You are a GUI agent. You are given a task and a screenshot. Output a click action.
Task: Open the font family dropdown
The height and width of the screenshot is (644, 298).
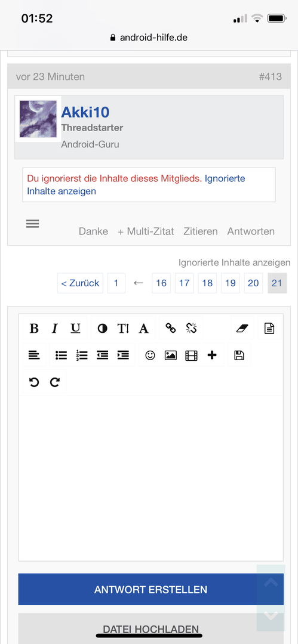click(144, 328)
